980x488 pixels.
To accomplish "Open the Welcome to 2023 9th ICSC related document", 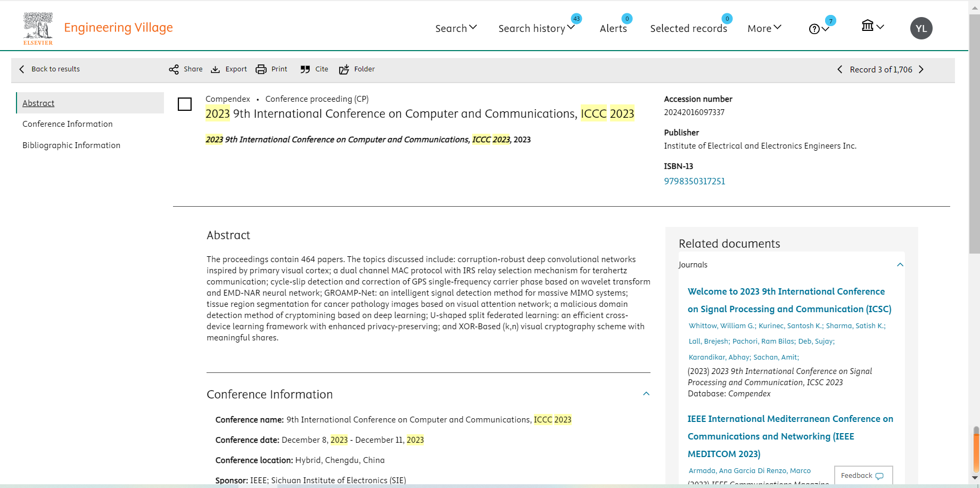I will [x=789, y=300].
